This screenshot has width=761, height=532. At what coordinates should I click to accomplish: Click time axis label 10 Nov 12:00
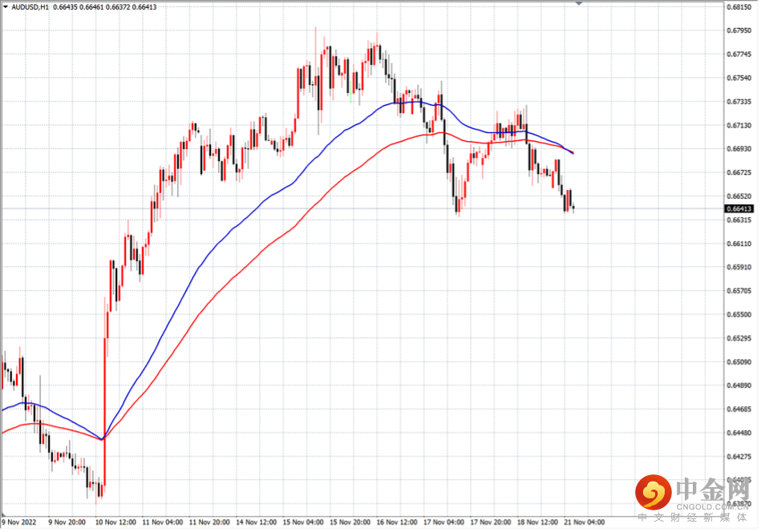point(115,522)
